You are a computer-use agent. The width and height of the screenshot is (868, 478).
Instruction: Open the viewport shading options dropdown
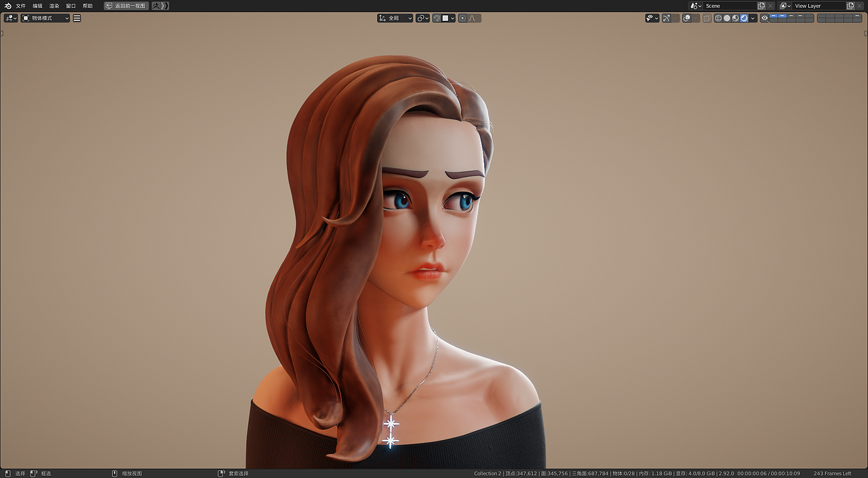(753, 18)
